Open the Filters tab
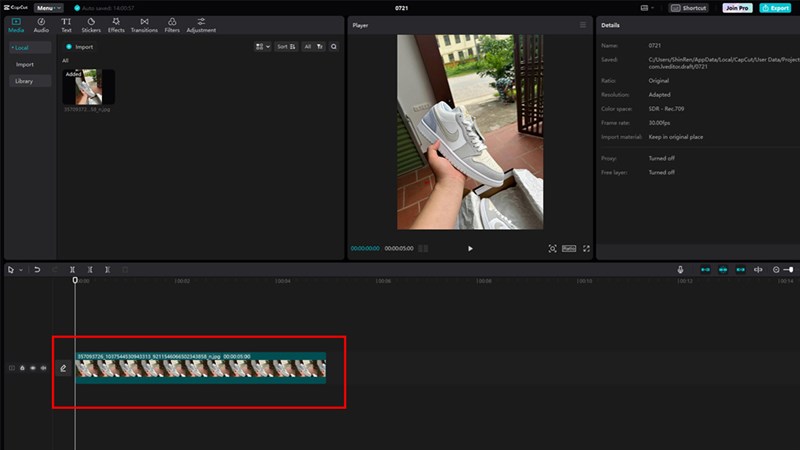 point(172,25)
